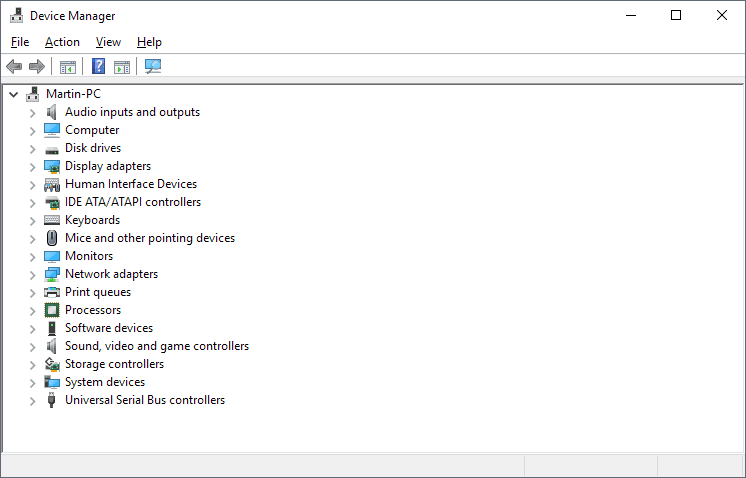746x478 pixels.
Task: Open the Action menu
Action: click(62, 42)
